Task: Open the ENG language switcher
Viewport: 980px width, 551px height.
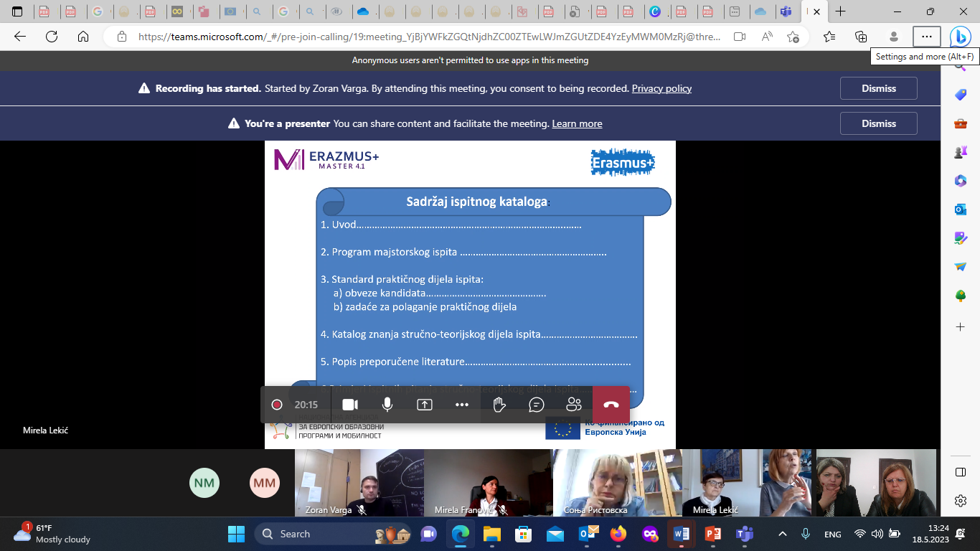Action: tap(833, 534)
